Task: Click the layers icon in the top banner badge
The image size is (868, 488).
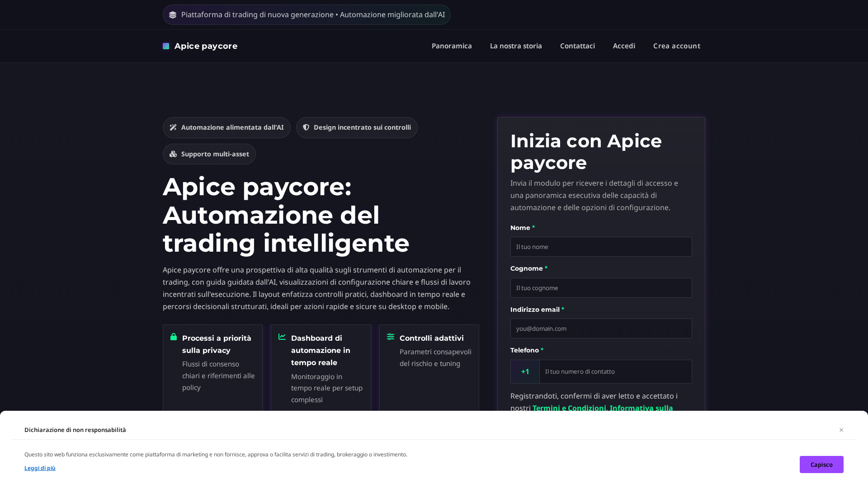Action: tap(173, 14)
